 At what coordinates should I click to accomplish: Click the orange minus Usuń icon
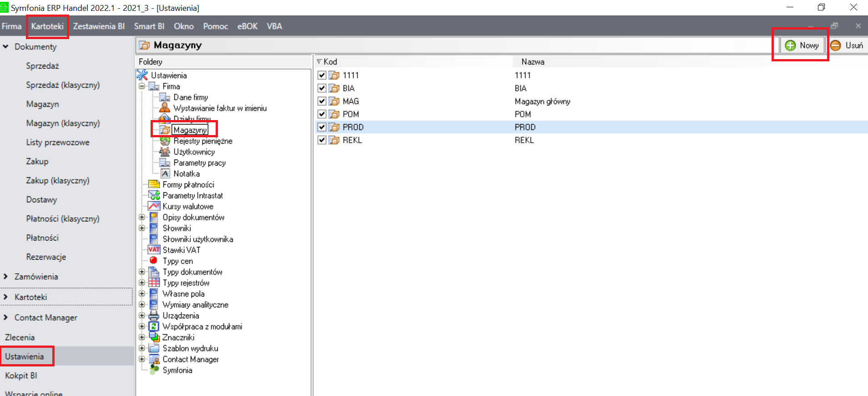coord(836,45)
